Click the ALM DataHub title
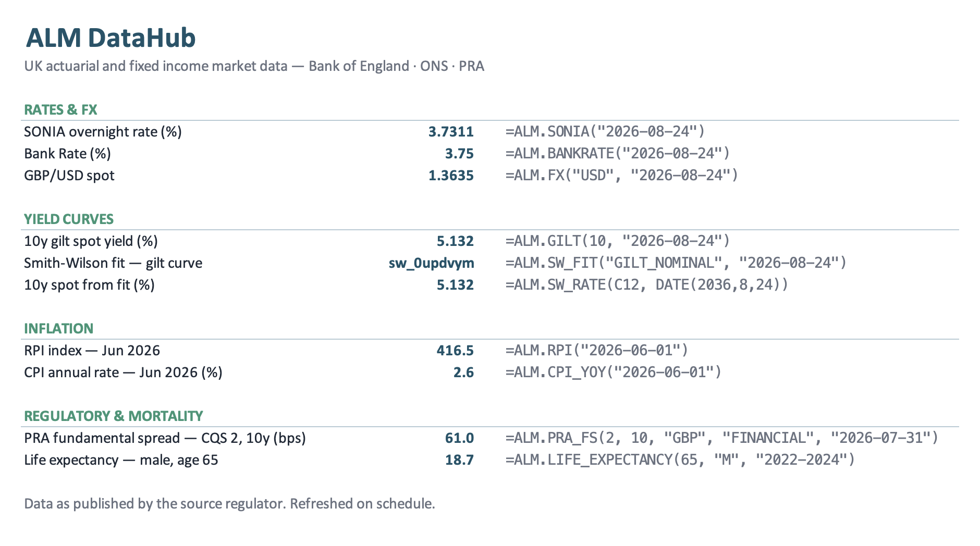 tap(111, 38)
